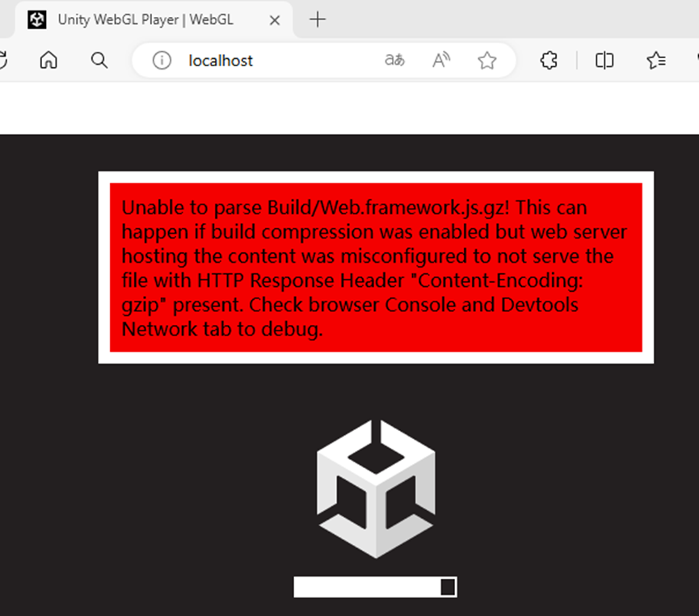
Task: Click the Home button in browser toolbar
Action: 48,60
